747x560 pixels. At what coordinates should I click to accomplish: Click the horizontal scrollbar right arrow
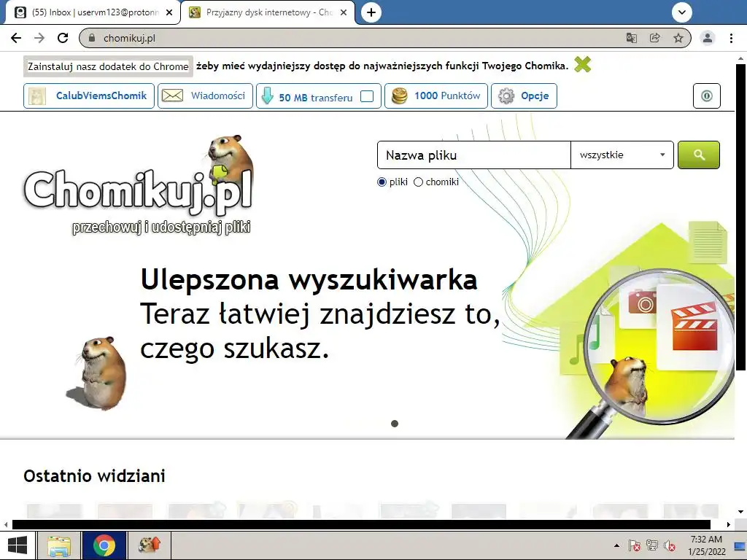pos(729,525)
